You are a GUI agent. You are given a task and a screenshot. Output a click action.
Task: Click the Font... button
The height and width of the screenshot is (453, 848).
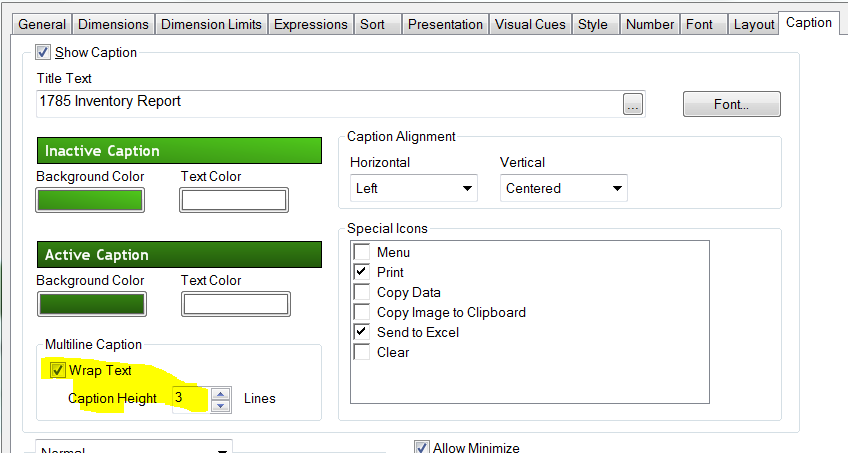point(731,104)
